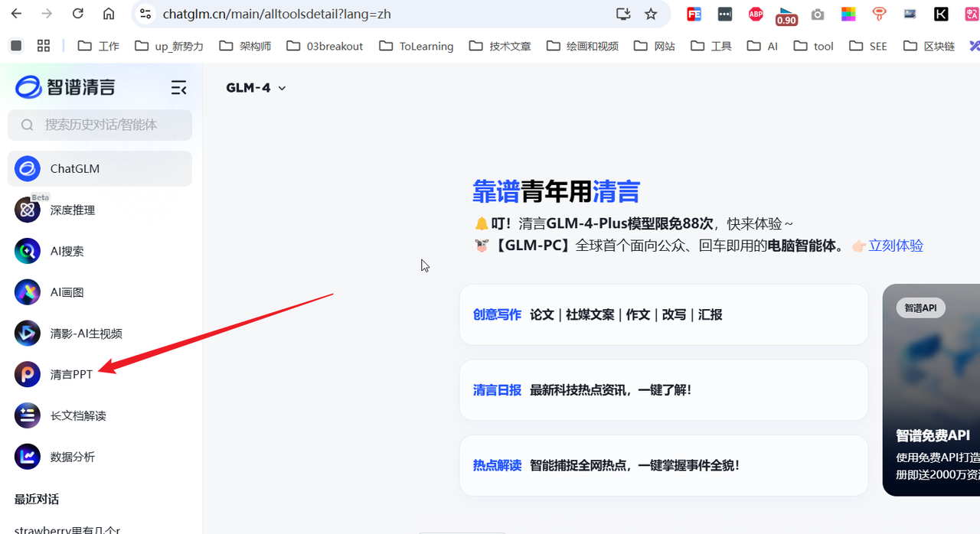
Task: Click site information icon in address bar
Action: pos(146,14)
